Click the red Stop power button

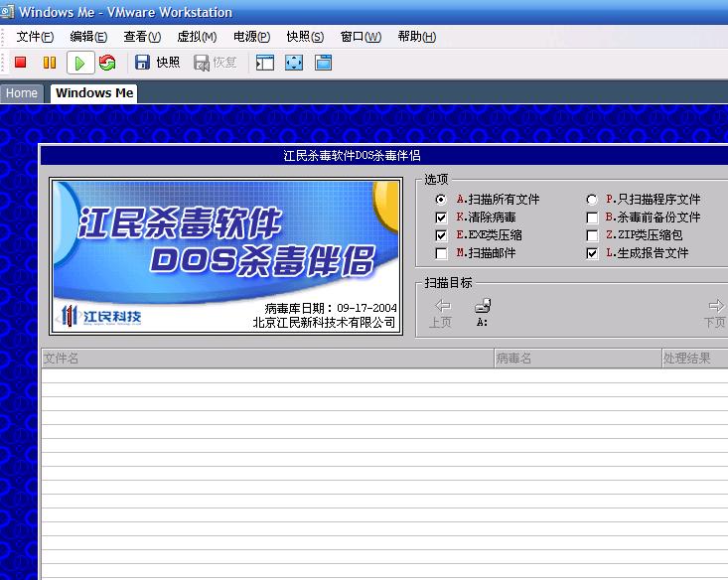[x=21, y=63]
